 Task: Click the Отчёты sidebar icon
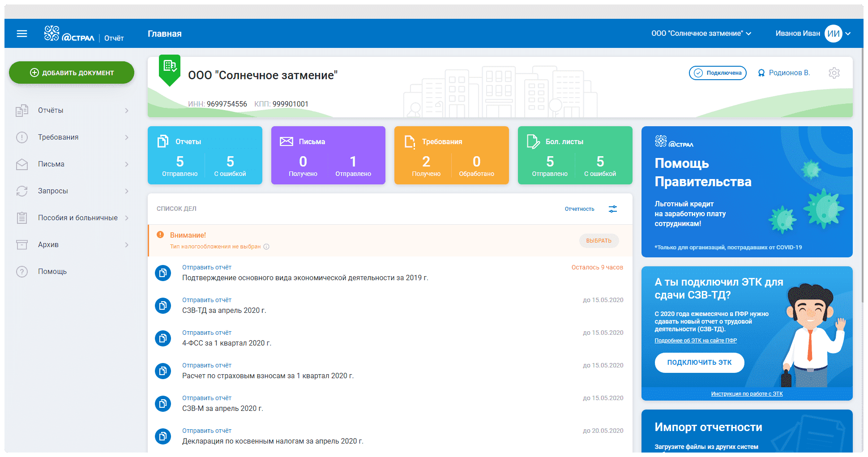[22, 111]
